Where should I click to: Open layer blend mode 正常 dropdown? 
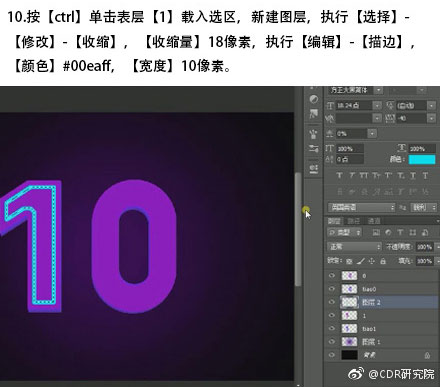click(x=354, y=247)
